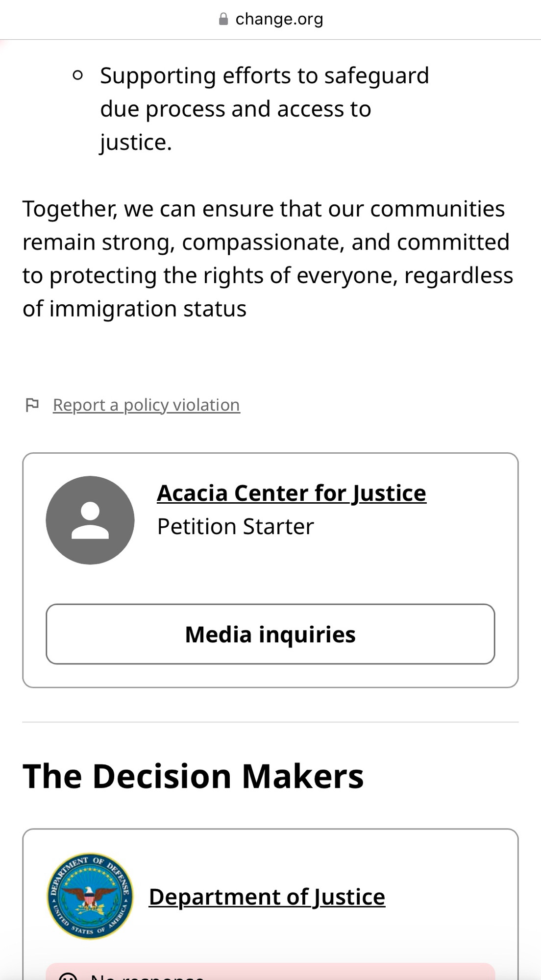Tap the padlock icon in address bar

pos(223,19)
